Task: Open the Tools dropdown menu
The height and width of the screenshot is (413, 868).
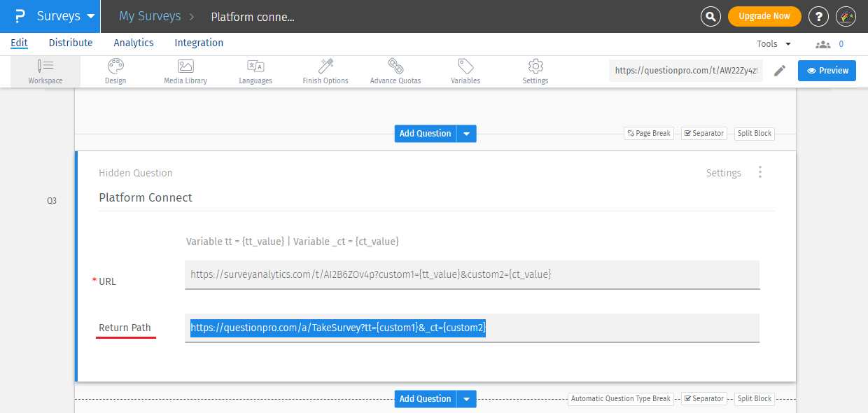Action: point(773,43)
